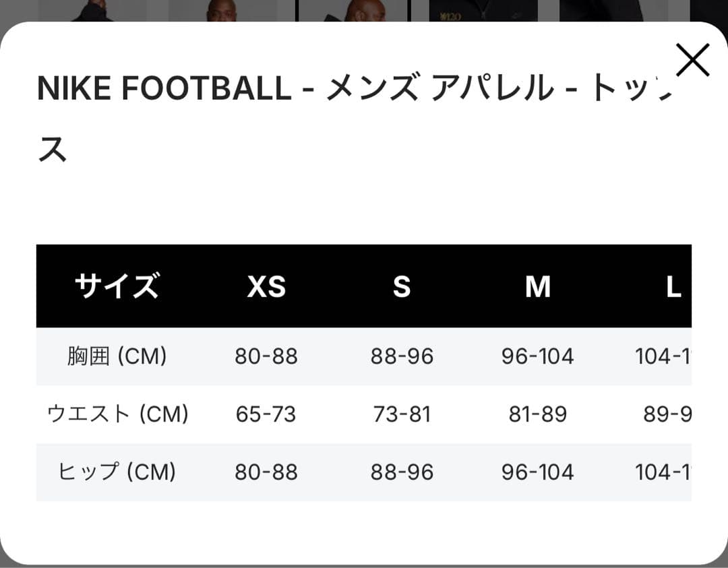Select the M column header

click(x=538, y=287)
